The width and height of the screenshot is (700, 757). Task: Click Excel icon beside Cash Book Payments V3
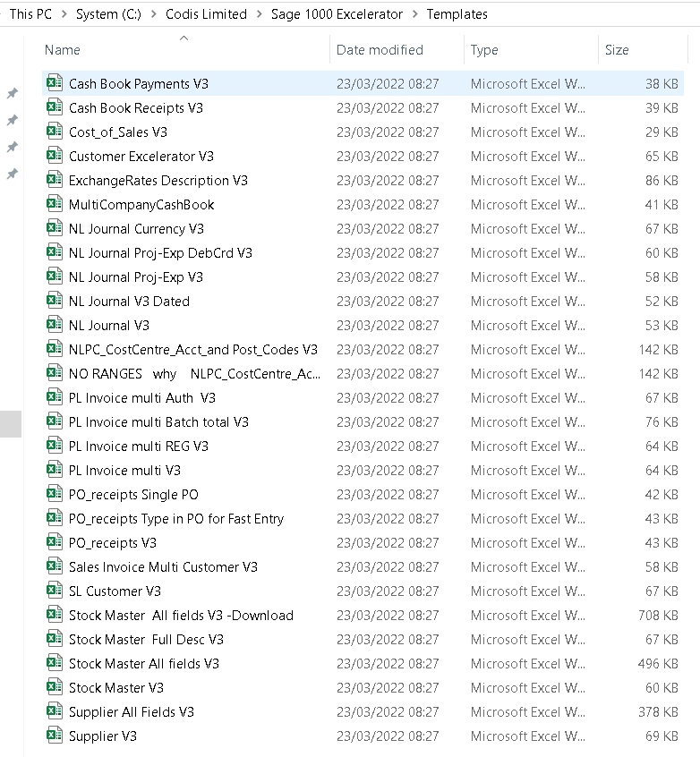[54, 83]
